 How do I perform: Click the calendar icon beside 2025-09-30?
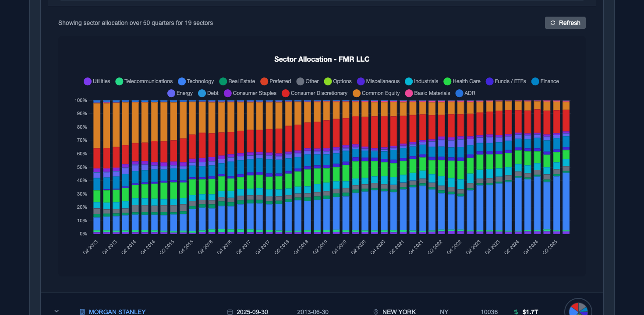pos(230,311)
